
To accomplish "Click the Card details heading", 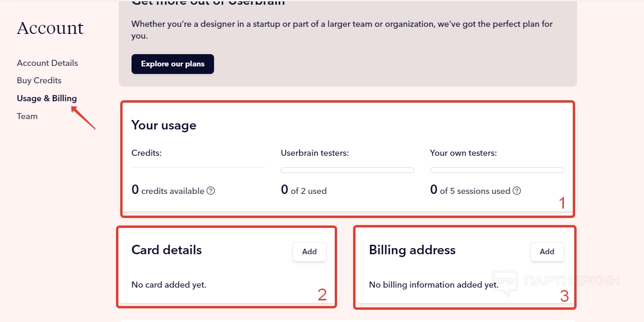I will 166,250.
